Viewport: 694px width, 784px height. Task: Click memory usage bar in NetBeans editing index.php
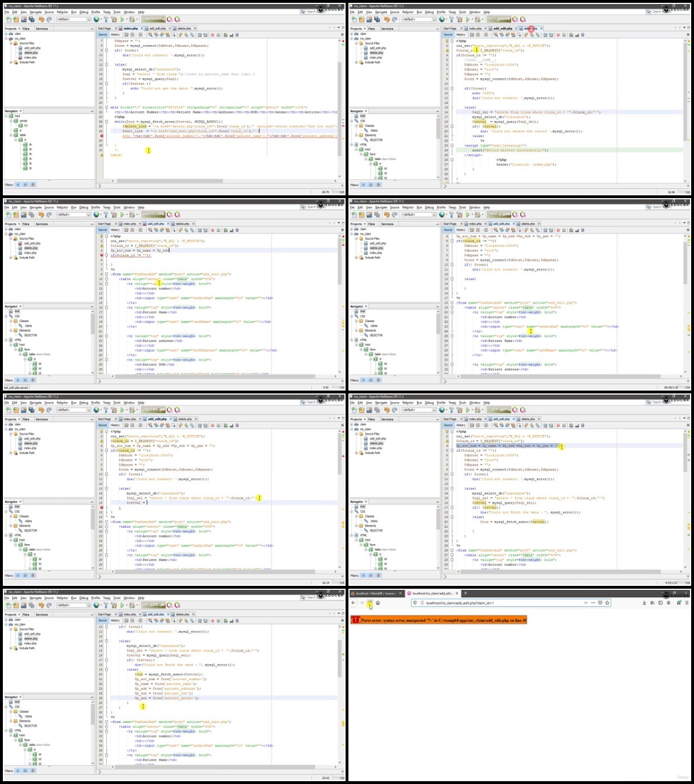153,19
